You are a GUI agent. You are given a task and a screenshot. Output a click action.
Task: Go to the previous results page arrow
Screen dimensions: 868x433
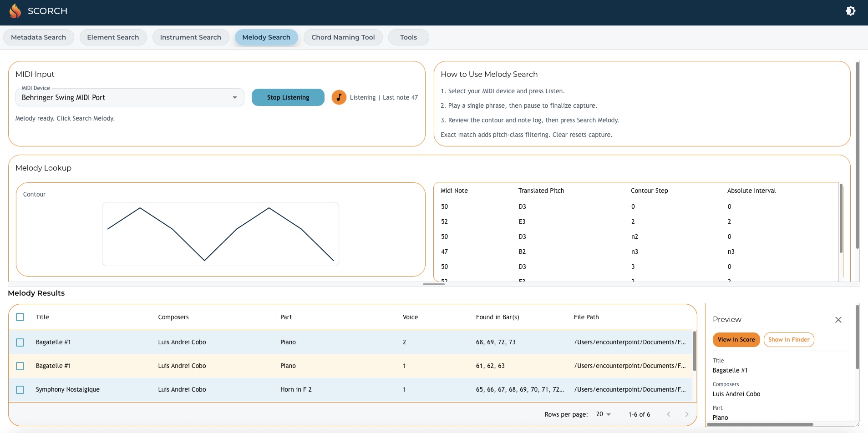pyautogui.click(x=668, y=414)
